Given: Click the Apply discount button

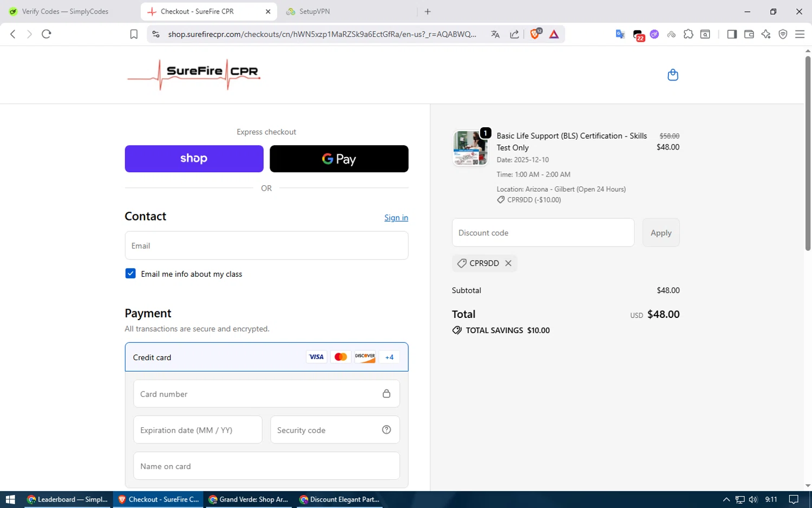Looking at the screenshot, I should pos(661,232).
